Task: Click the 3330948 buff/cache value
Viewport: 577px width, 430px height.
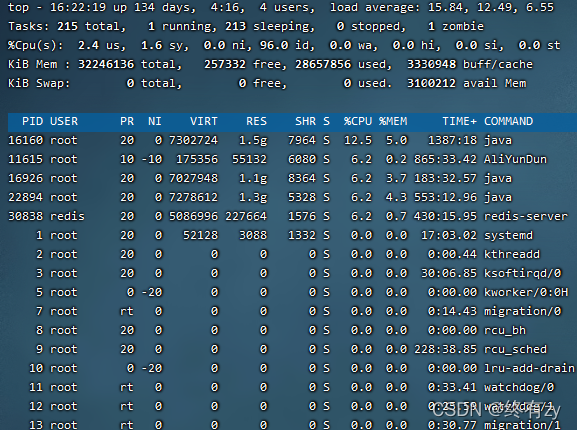Action: click(x=470, y=64)
